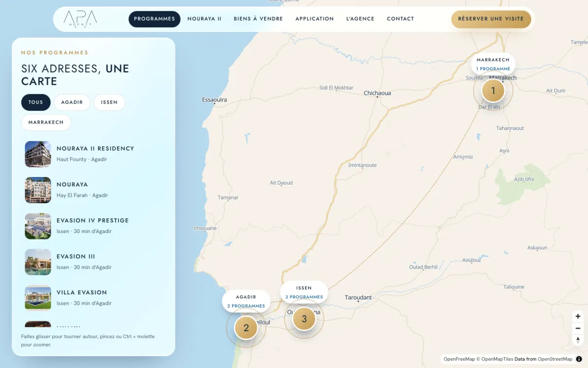Filter programmes by Issen chip
588x368 pixels.
click(109, 103)
